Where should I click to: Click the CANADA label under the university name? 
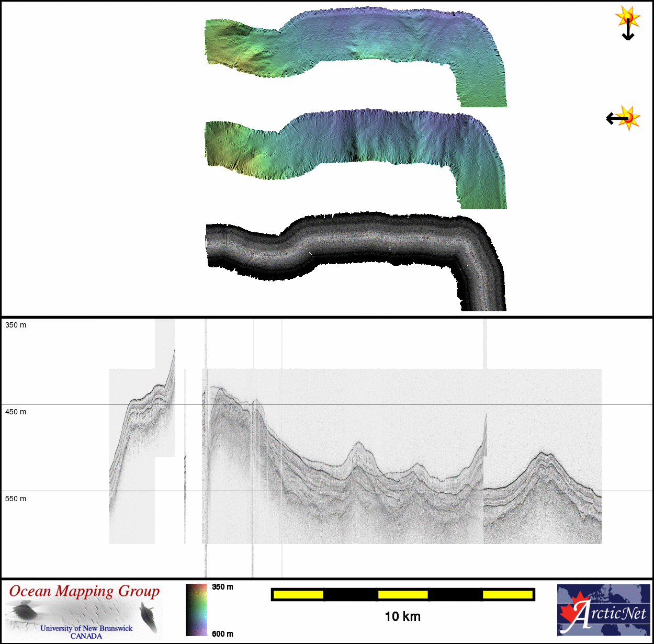tap(86, 636)
